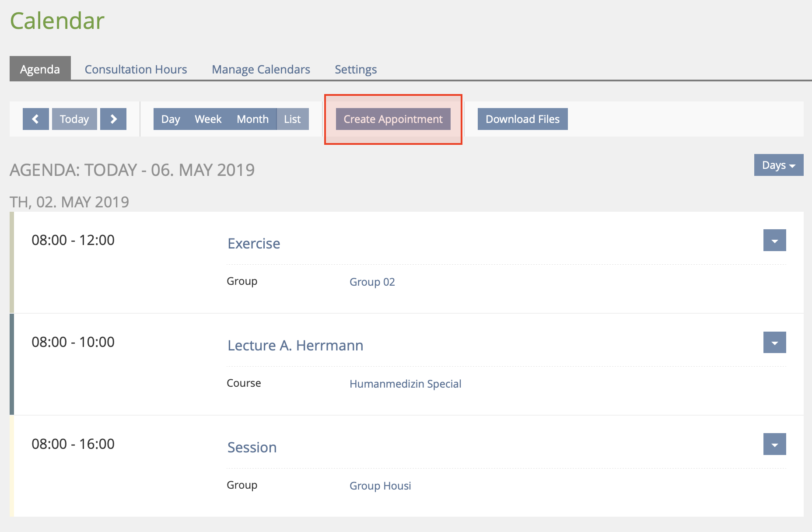Viewport: 812px width, 532px height.
Task: Switch to Day view
Action: coord(170,119)
